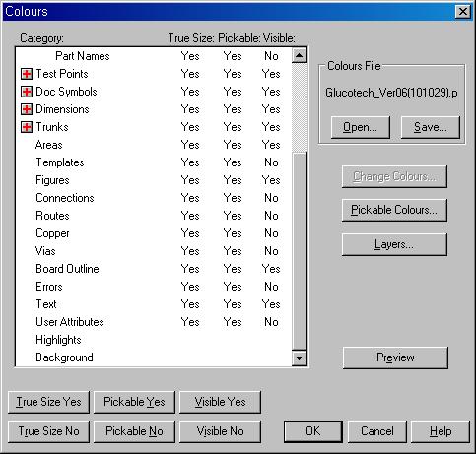Viewport: 476px width, 454px height.
Task: Select the Background category
Action: [x=154, y=357]
